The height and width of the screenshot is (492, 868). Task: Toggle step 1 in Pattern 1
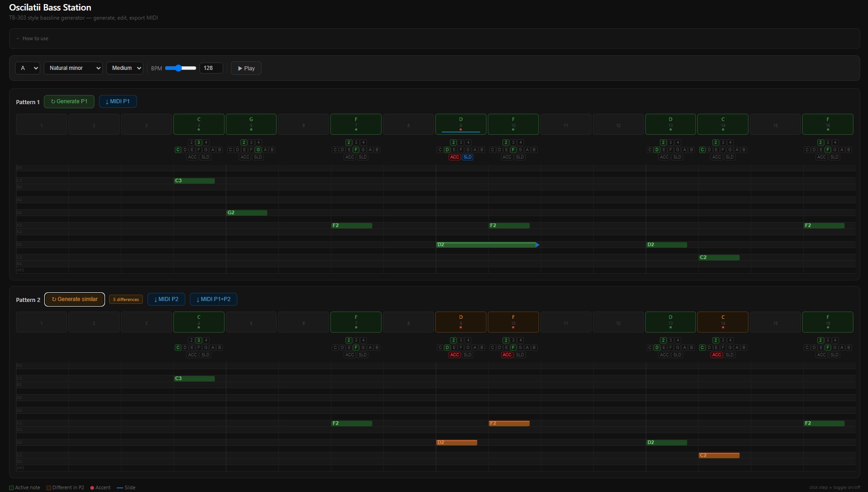pyautogui.click(x=42, y=124)
